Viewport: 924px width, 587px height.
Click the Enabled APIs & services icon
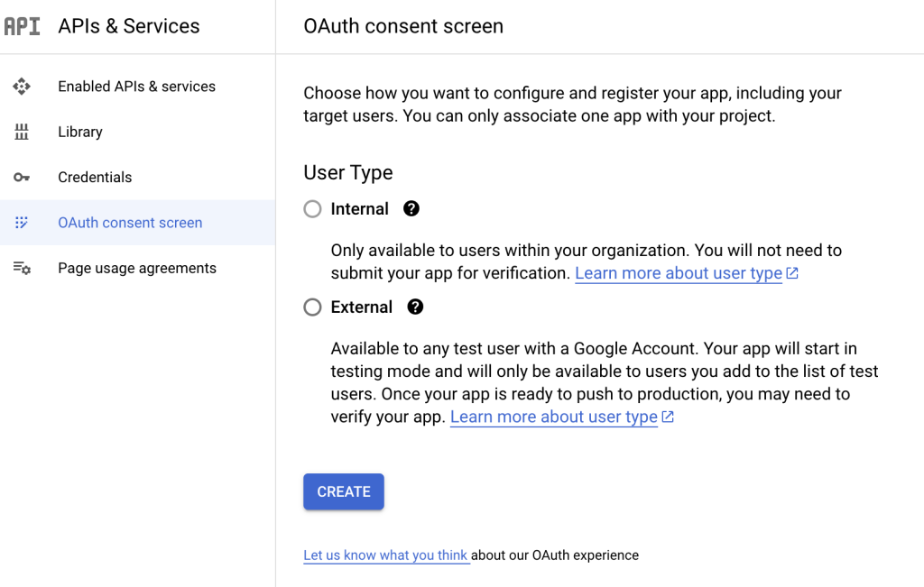pyautogui.click(x=22, y=87)
